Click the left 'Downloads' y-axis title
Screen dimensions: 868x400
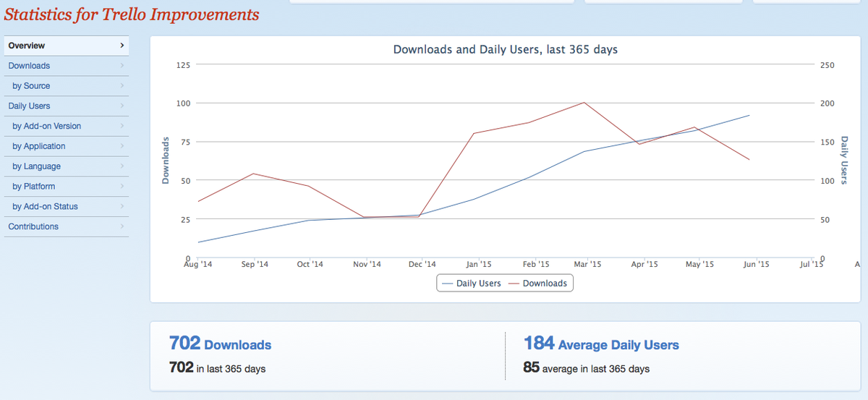[166, 161]
